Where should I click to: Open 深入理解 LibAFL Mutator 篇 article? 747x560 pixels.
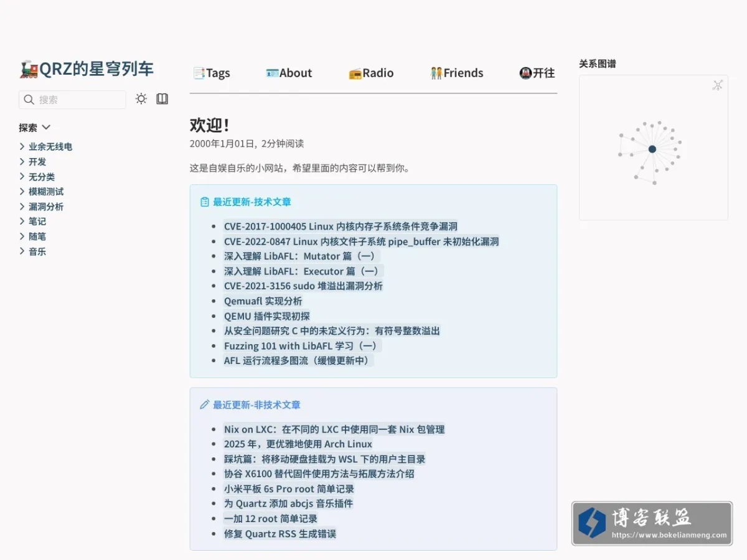(x=301, y=256)
